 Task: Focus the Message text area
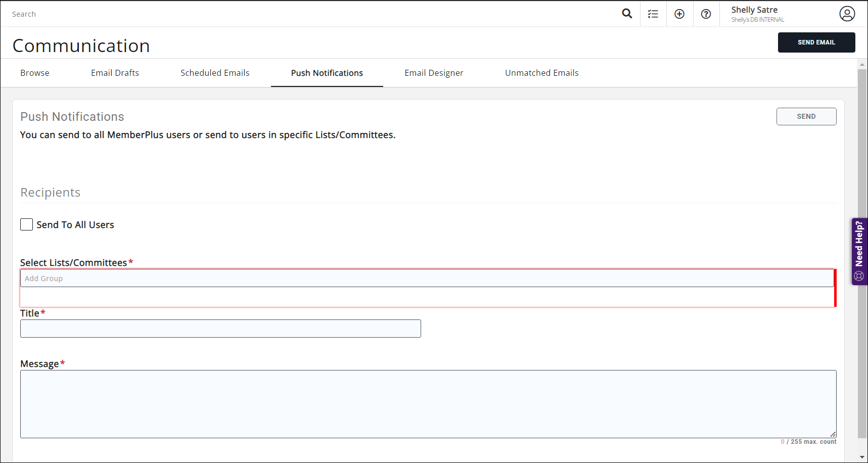[x=428, y=404]
